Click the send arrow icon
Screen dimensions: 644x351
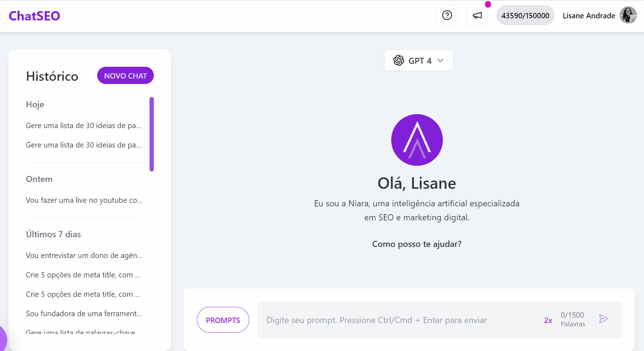[603, 319]
